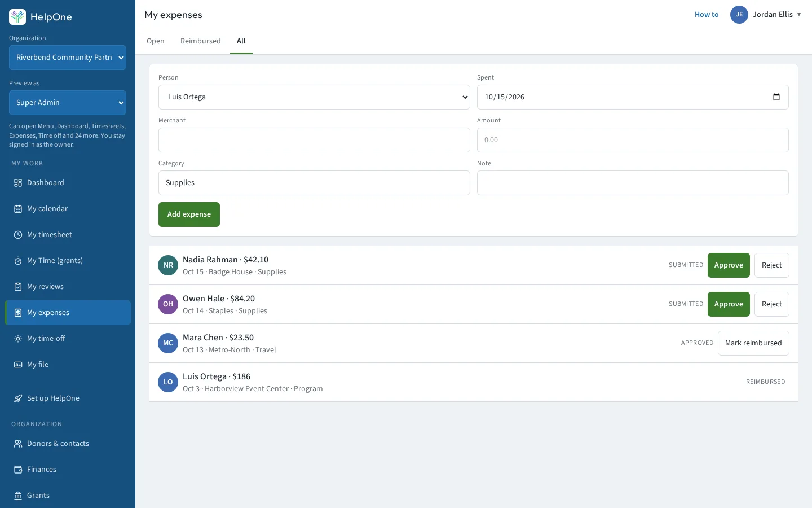The width and height of the screenshot is (812, 508).
Task: Approve Owen Hale's $84.20 expense
Action: click(x=729, y=304)
